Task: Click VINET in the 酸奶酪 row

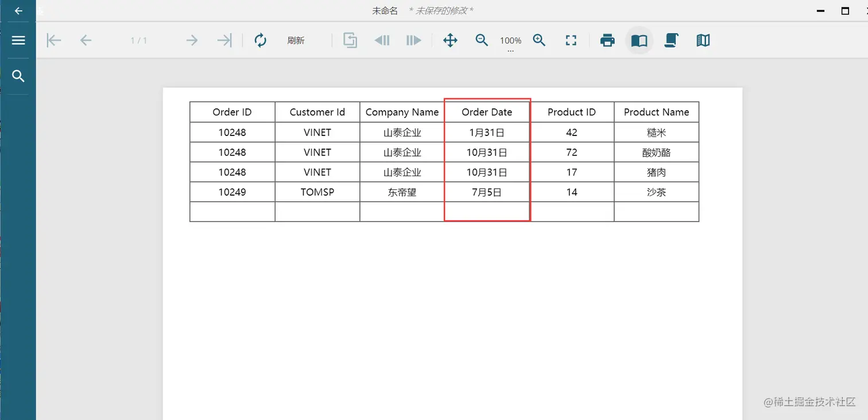Action: (317, 152)
